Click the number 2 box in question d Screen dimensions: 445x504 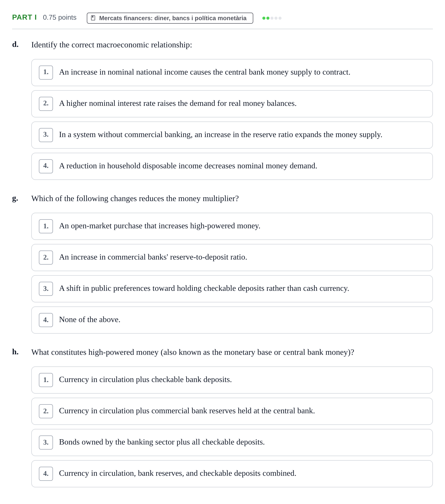(x=46, y=104)
